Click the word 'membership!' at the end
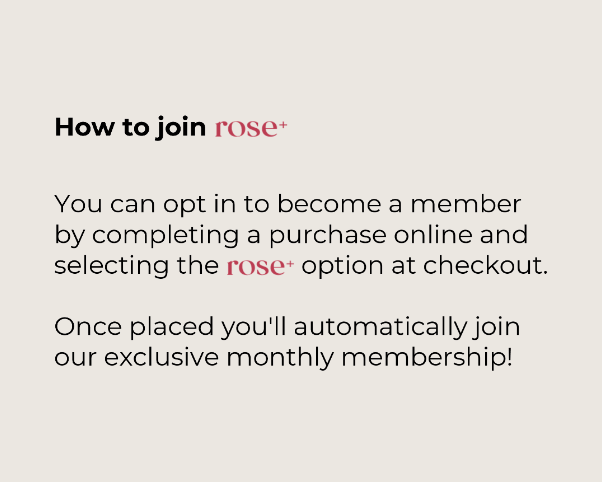This screenshot has height=482, width=602. pos(427,358)
